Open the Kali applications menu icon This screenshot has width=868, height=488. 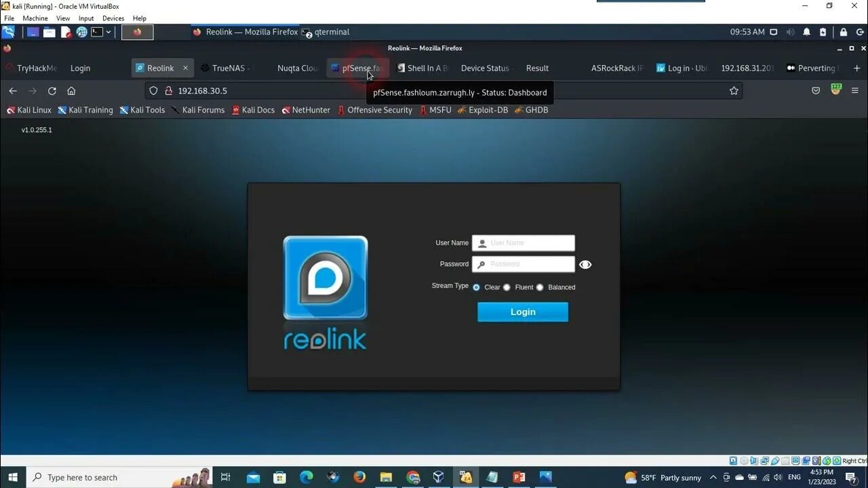coord(8,32)
